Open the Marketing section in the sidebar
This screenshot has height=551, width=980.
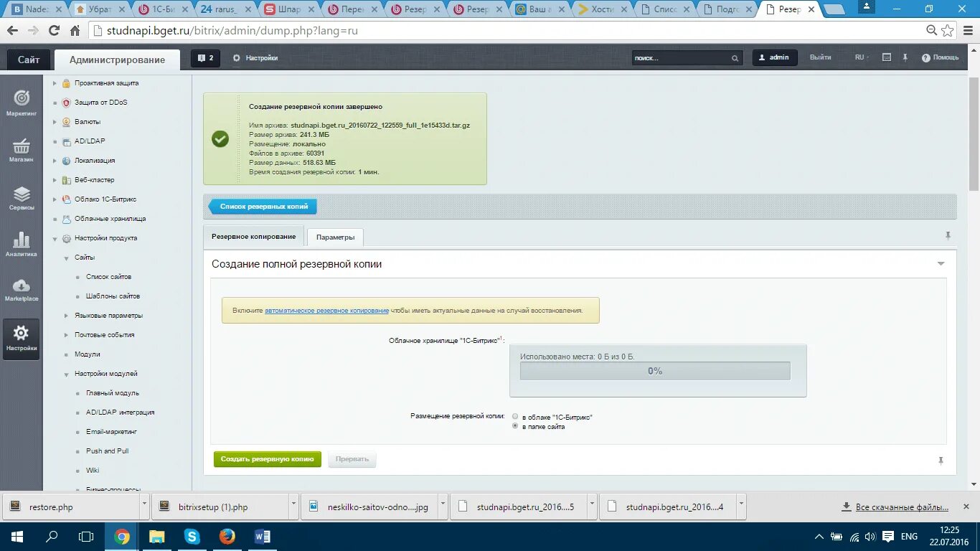22,103
